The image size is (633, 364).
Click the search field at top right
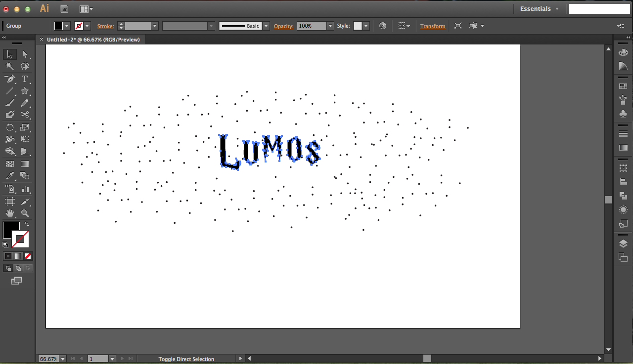coord(599,9)
